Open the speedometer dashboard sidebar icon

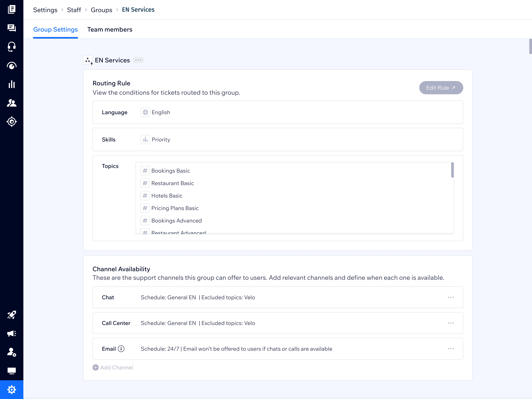[12, 65]
